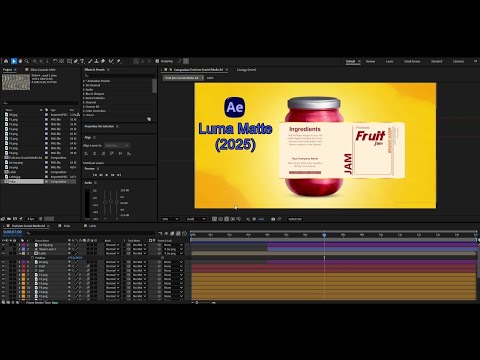This screenshot has width=480, height=360.
Task: Open the Effect Controls panel tab
Action: [x=43, y=70]
